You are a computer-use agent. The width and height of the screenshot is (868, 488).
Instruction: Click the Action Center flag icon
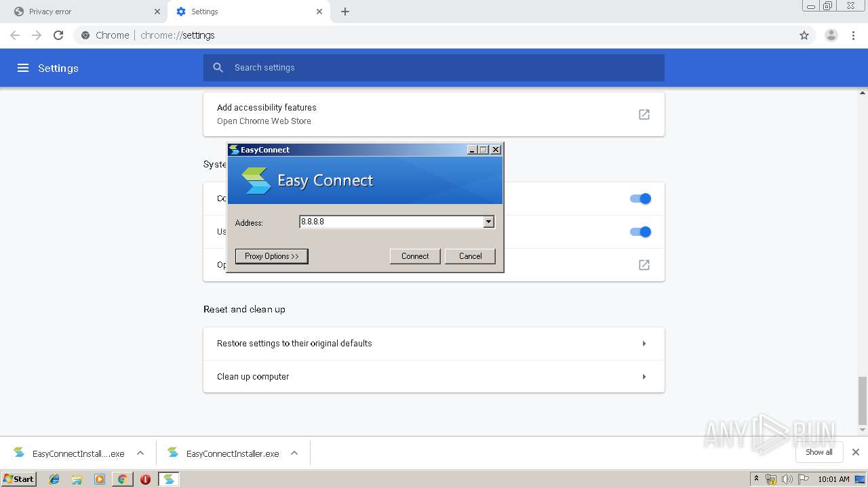click(x=802, y=479)
